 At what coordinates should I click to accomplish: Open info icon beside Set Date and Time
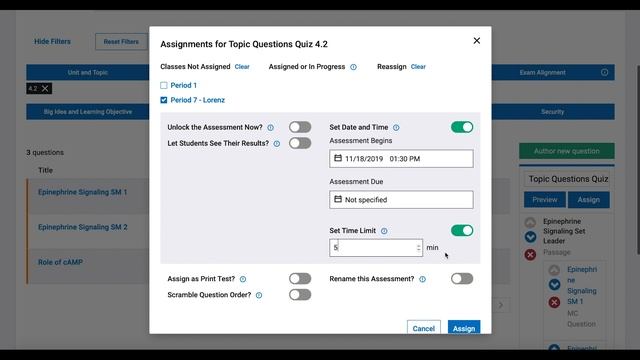click(396, 128)
